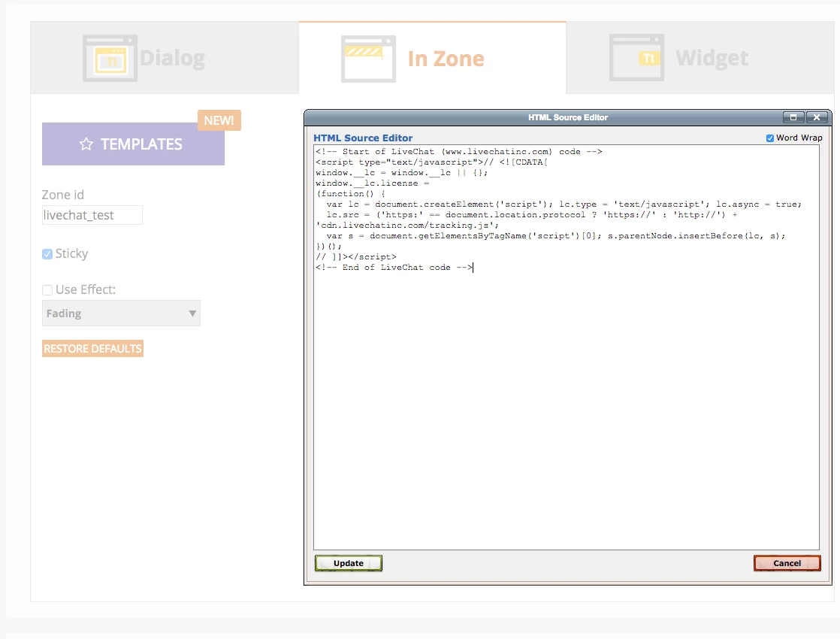Switch to the Dialog tab
This screenshot has height=639, width=840.
[164, 58]
